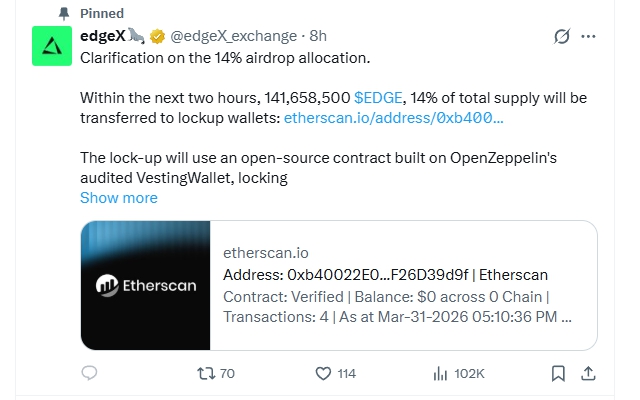Click the gold verified badge
Image resolution: width=640 pixels, height=400 pixels.
157,37
